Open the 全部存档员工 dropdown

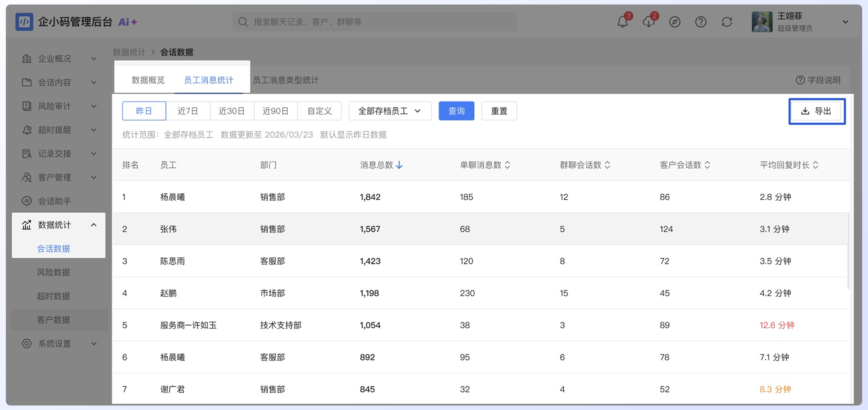[390, 111]
